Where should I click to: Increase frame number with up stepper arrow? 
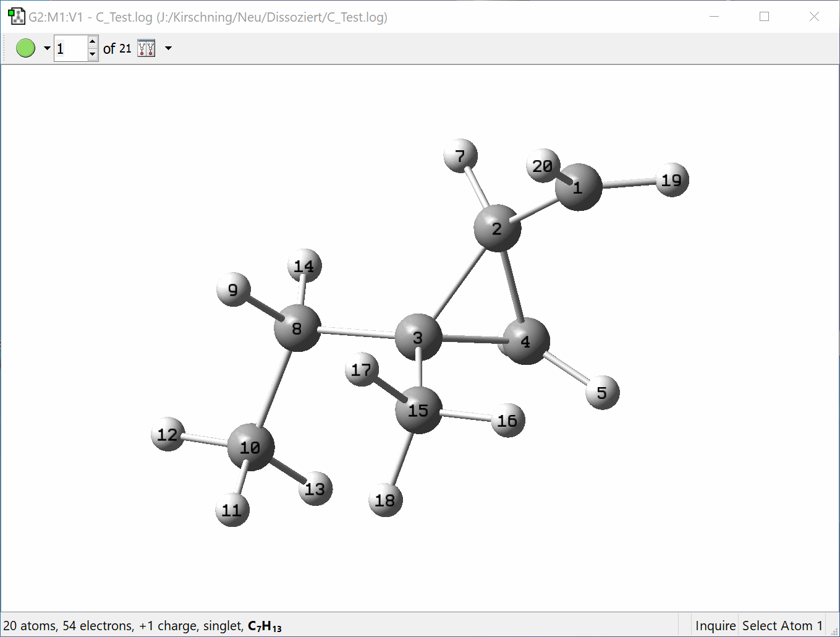pyautogui.click(x=93, y=42)
